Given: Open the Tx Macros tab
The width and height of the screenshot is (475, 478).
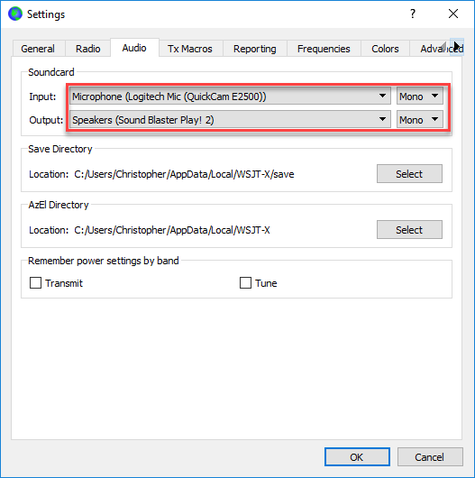Looking at the screenshot, I should 190,49.
